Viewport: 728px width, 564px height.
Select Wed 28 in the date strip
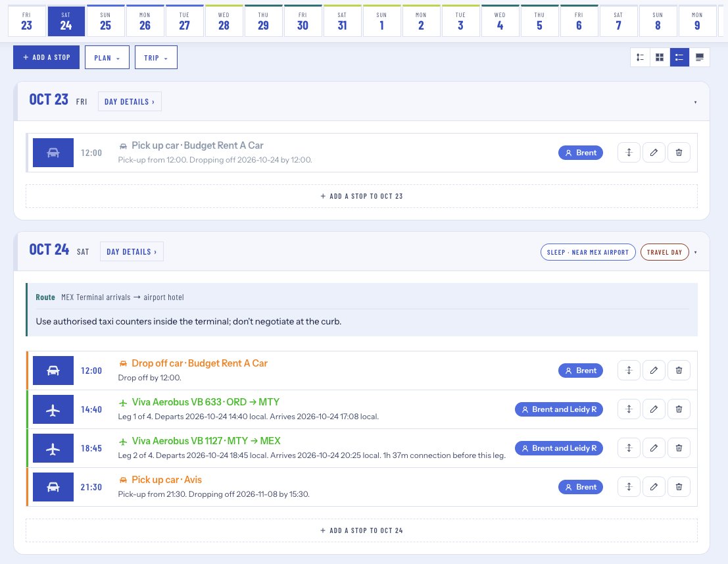tap(224, 21)
